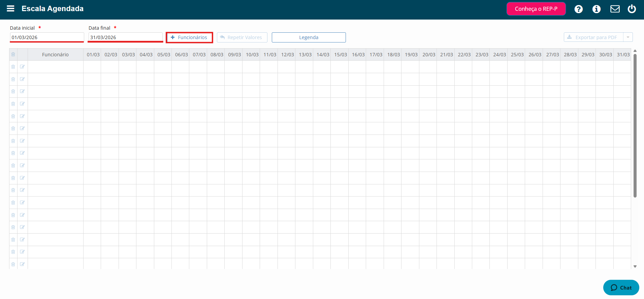This screenshot has height=299, width=644.
Task: Click the Escala Agendada page title
Action: pyautogui.click(x=53, y=9)
